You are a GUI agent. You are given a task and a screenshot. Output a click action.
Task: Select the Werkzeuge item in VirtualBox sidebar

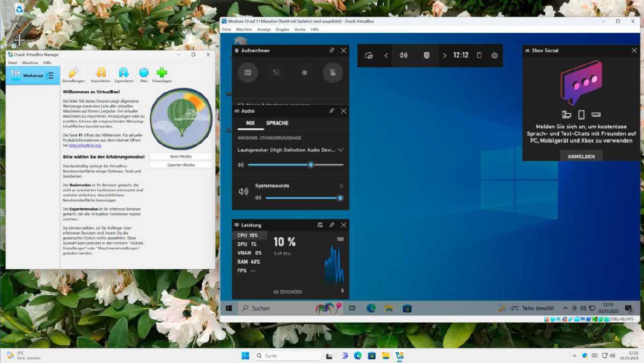33,76
